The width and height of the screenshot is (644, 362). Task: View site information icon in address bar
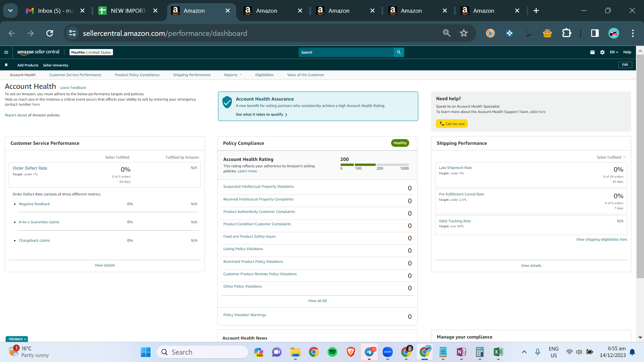(72, 33)
